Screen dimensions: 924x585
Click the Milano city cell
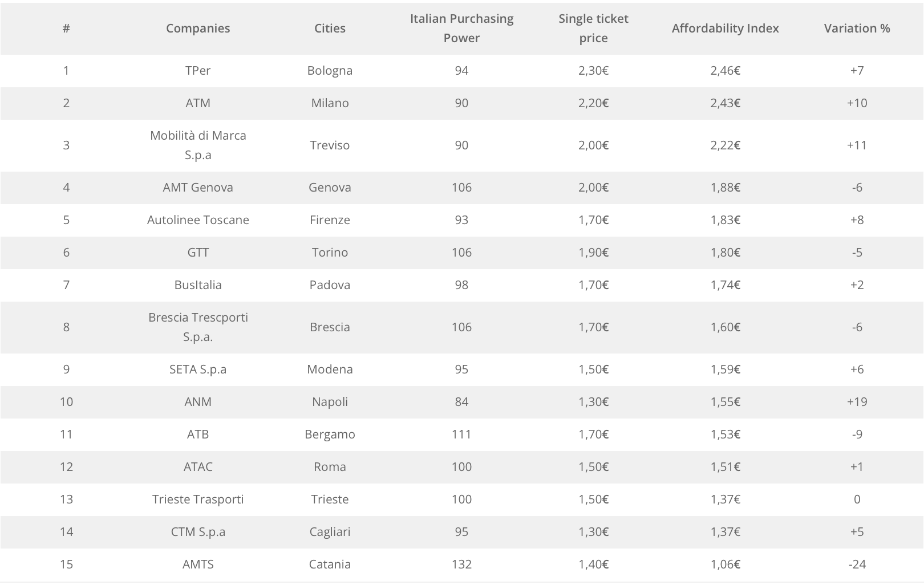pyautogui.click(x=330, y=103)
